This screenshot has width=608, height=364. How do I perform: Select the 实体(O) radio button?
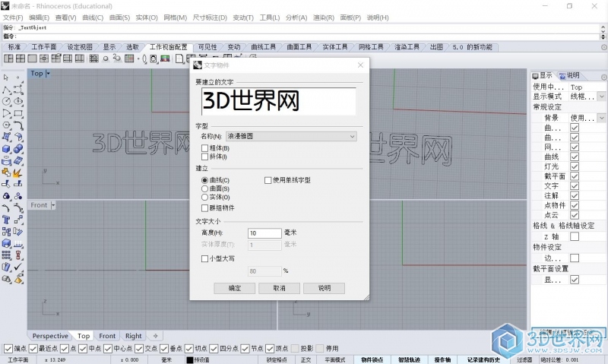pyautogui.click(x=204, y=198)
